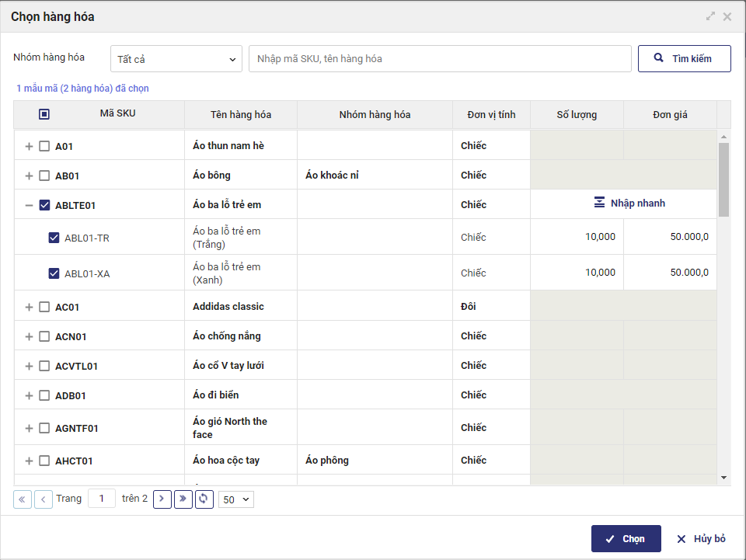Go to next page arrow

[x=162, y=499]
